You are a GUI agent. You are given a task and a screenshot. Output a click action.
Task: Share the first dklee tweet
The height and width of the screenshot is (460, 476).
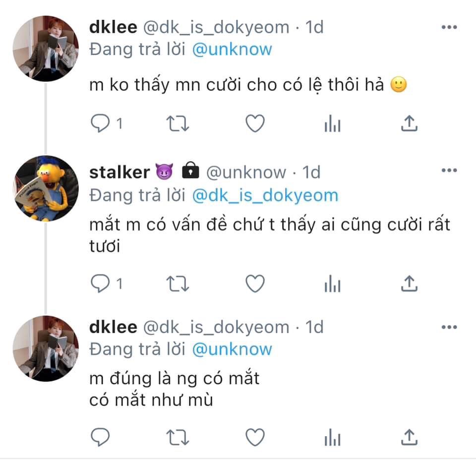click(409, 123)
